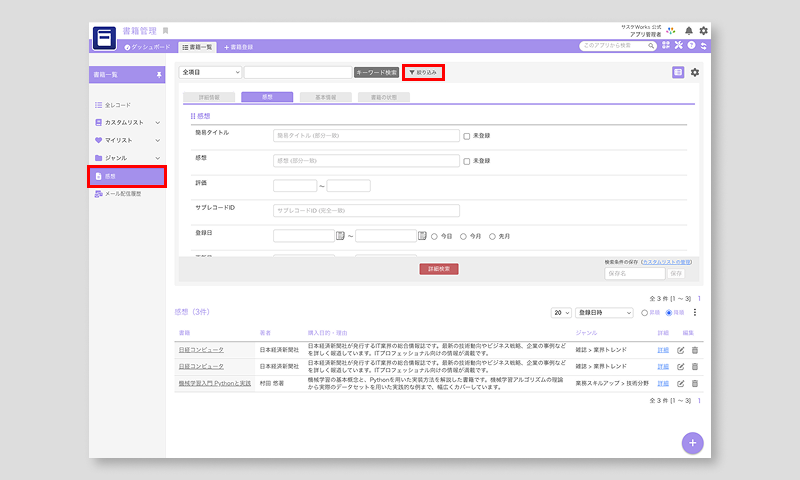Switch to the 詳細情報 search tab
Screen dimensions: 800x480
pyautogui.click(x=209, y=97)
